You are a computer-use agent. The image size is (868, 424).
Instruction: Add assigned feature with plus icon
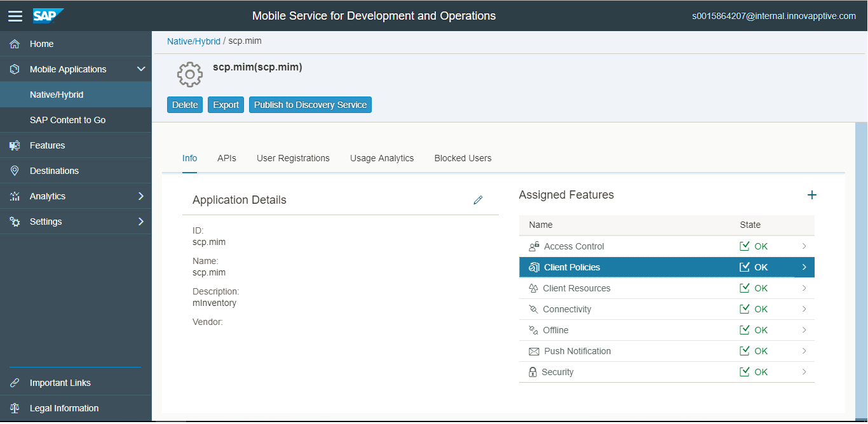click(x=811, y=195)
